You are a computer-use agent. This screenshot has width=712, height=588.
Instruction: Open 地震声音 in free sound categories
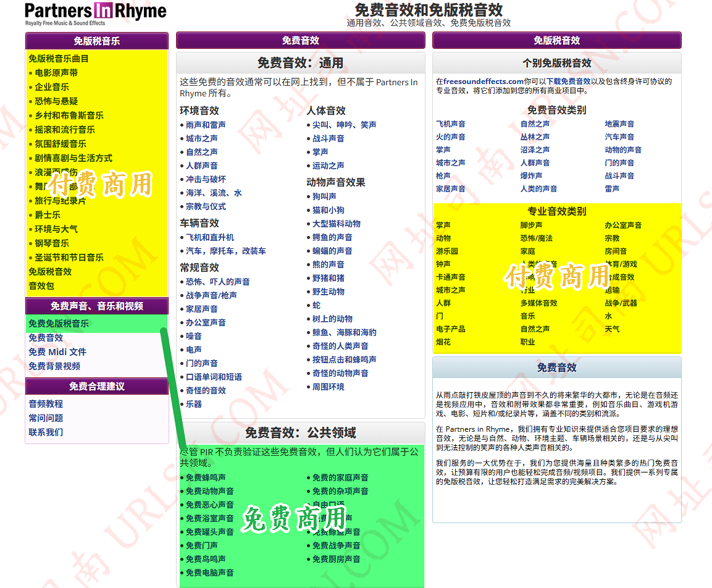[619, 124]
